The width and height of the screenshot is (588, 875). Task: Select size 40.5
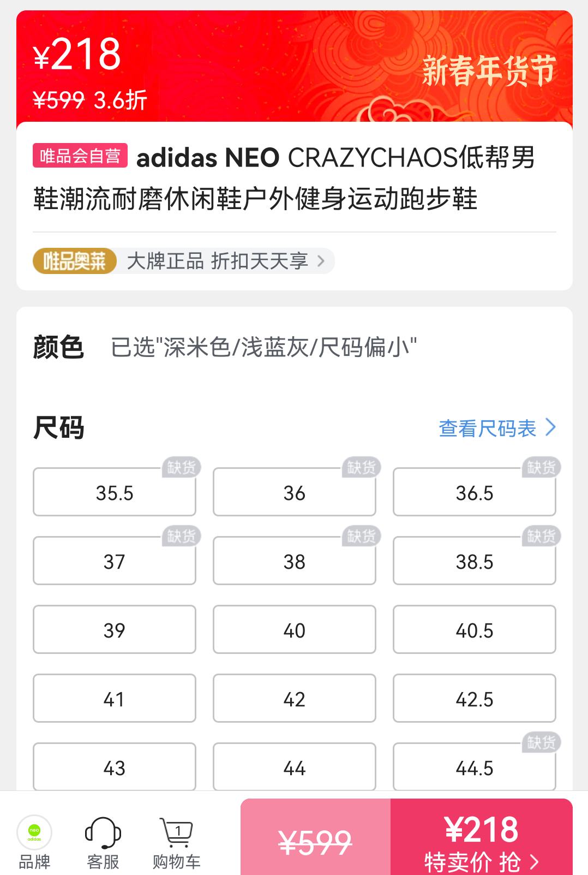click(x=475, y=629)
